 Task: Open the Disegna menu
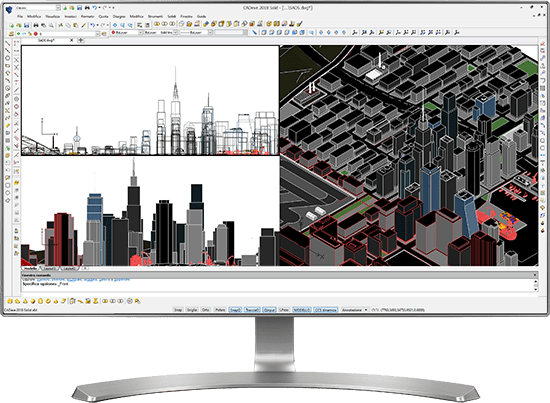119,16
